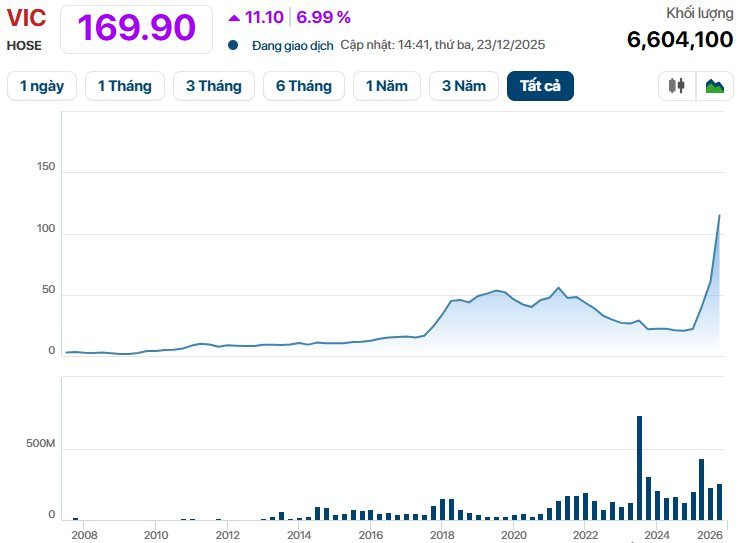Pick the 3 Năm range option

point(463,86)
